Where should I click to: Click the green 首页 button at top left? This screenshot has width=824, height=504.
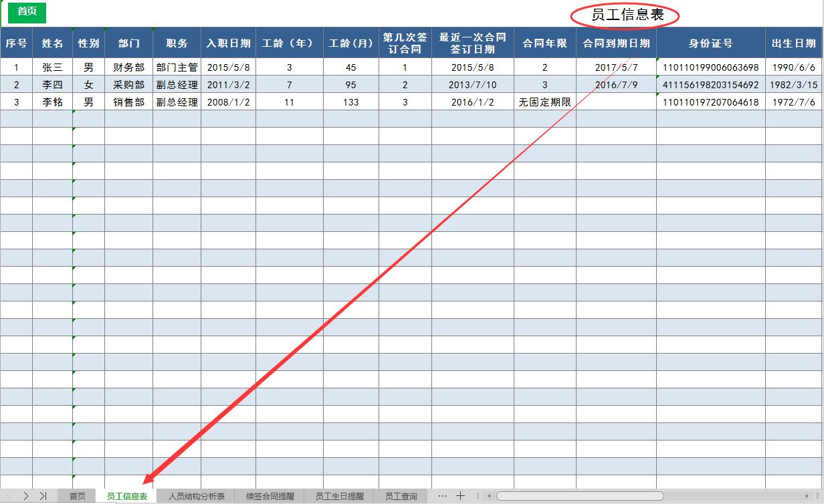click(25, 13)
